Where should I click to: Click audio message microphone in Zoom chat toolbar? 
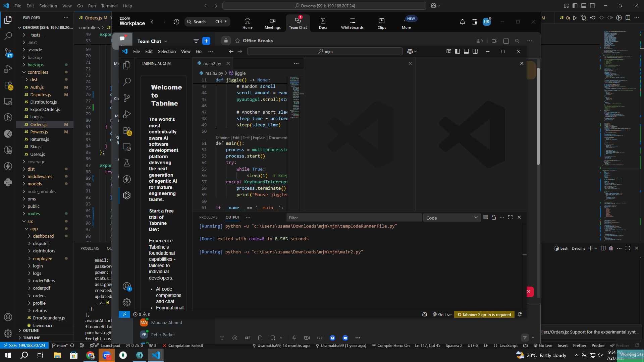point(294,338)
